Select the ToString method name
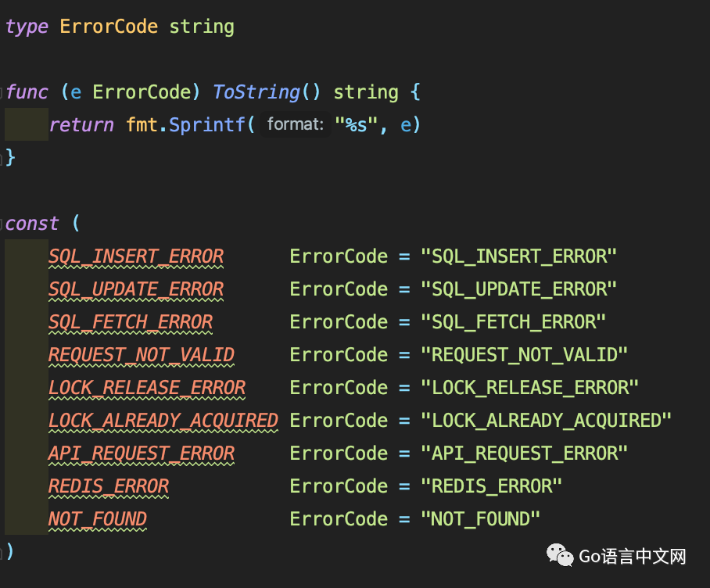This screenshot has width=710, height=588. pyautogui.click(x=256, y=92)
